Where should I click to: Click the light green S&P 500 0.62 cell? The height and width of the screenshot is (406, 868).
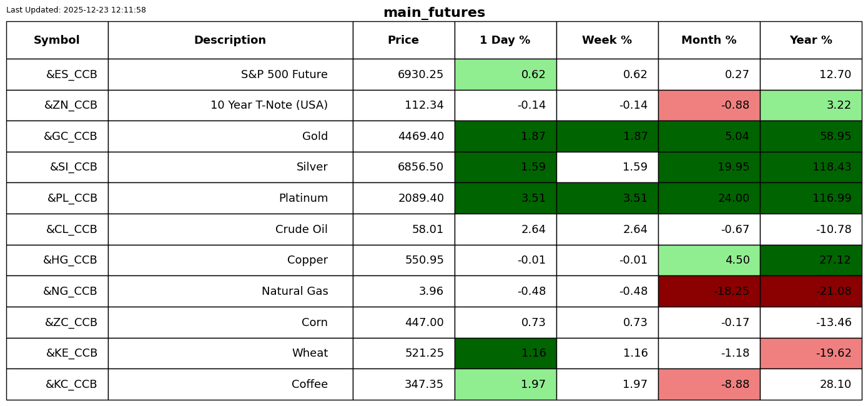point(505,74)
